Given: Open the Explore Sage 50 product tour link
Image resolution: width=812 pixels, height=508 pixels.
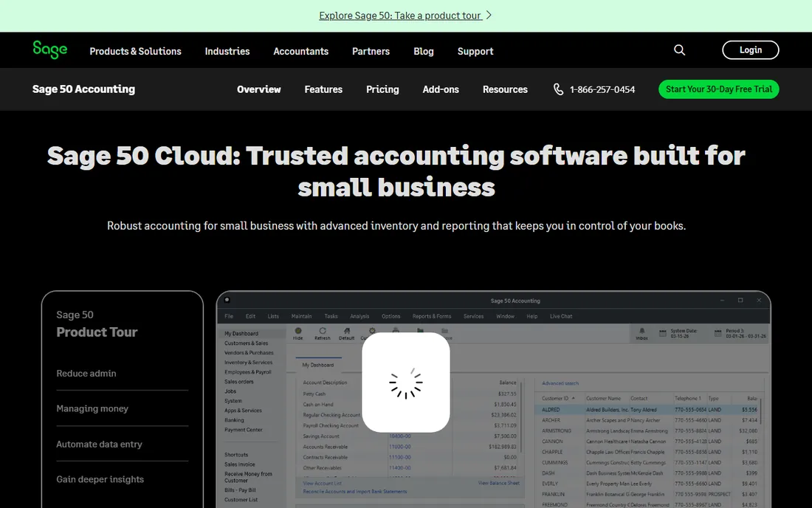Looking at the screenshot, I should pyautogui.click(x=400, y=16).
